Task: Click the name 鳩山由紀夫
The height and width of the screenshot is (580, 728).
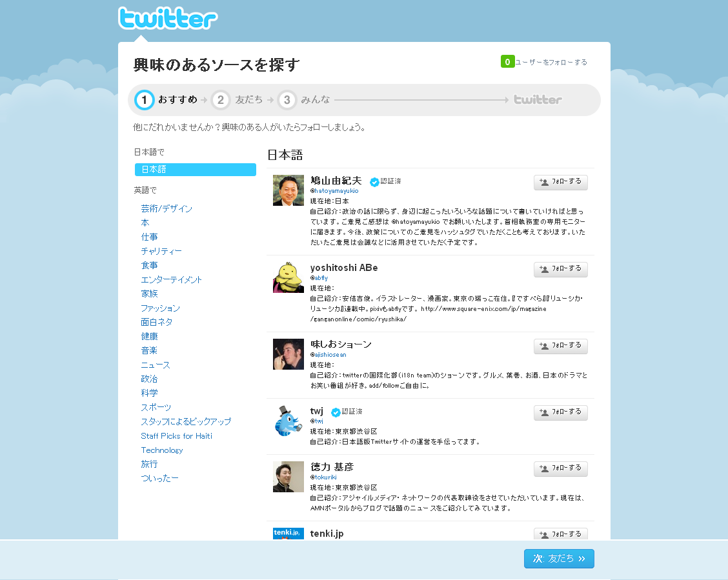Action: [336, 181]
